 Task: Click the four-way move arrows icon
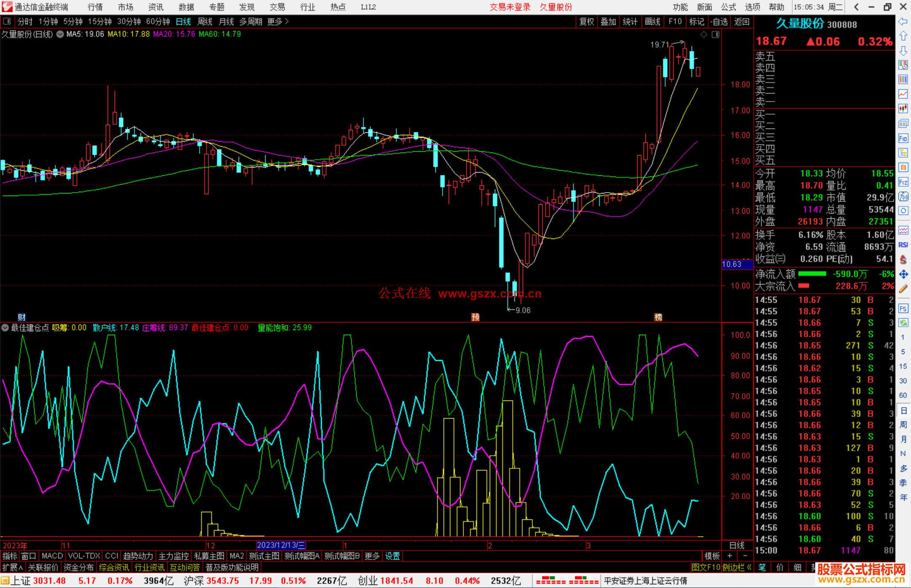coord(903,274)
